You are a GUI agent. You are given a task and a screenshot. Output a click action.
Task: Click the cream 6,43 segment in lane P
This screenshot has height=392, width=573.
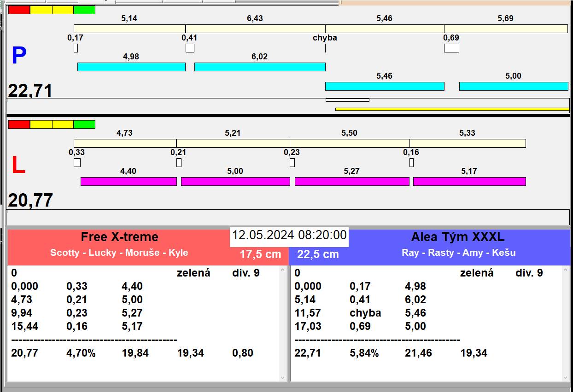click(255, 29)
